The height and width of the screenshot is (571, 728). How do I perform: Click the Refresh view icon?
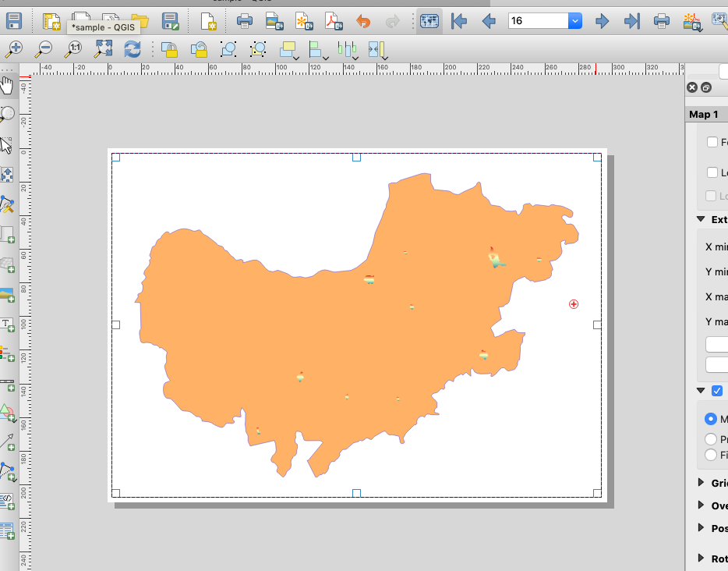coord(133,50)
